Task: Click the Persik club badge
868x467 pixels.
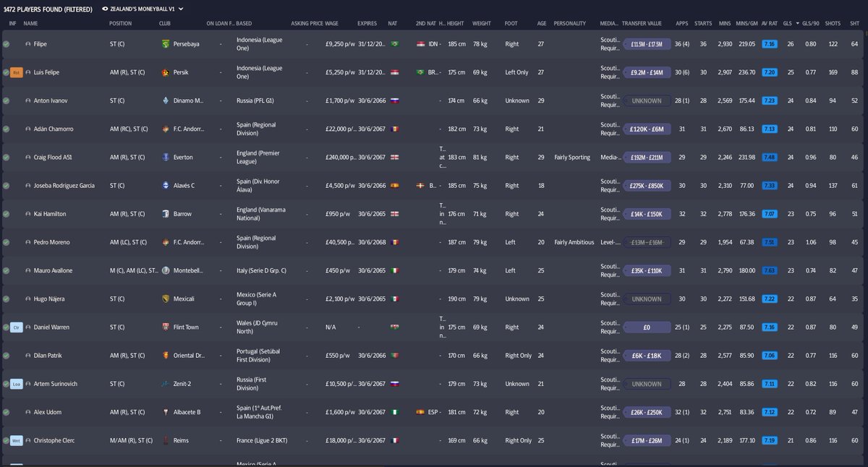Action: point(166,72)
